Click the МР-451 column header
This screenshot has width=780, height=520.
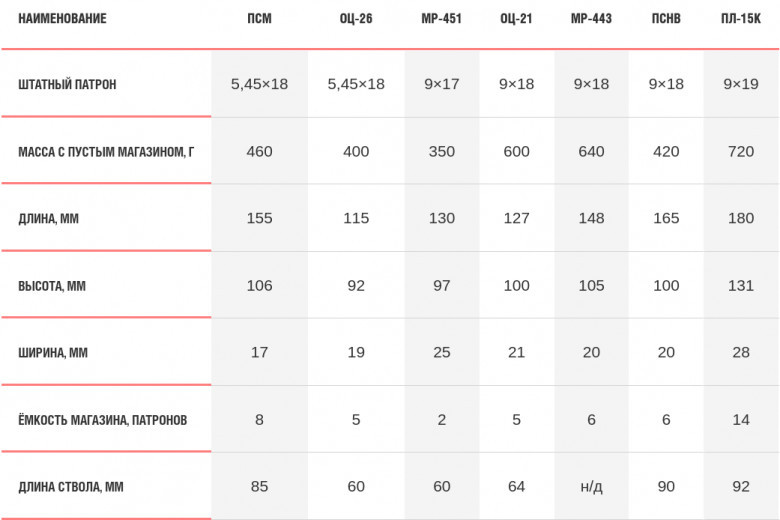pyautogui.click(x=441, y=19)
